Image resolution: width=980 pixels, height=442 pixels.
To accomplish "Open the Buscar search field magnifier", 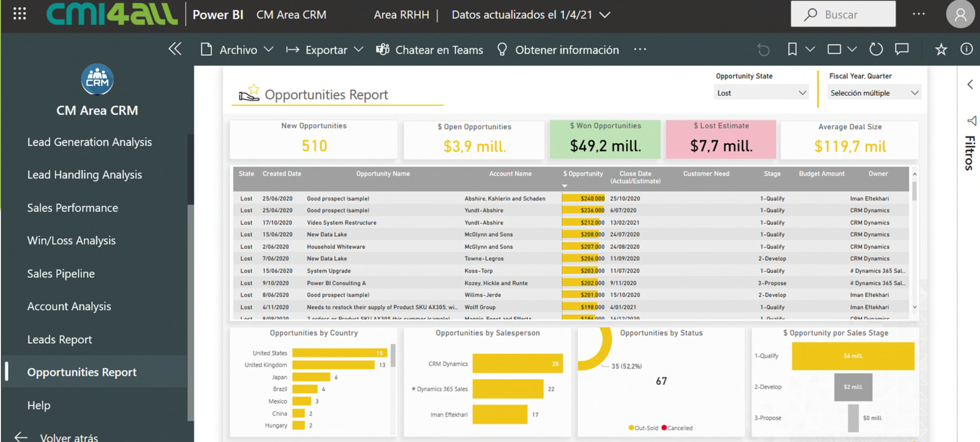I will tap(810, 14).
